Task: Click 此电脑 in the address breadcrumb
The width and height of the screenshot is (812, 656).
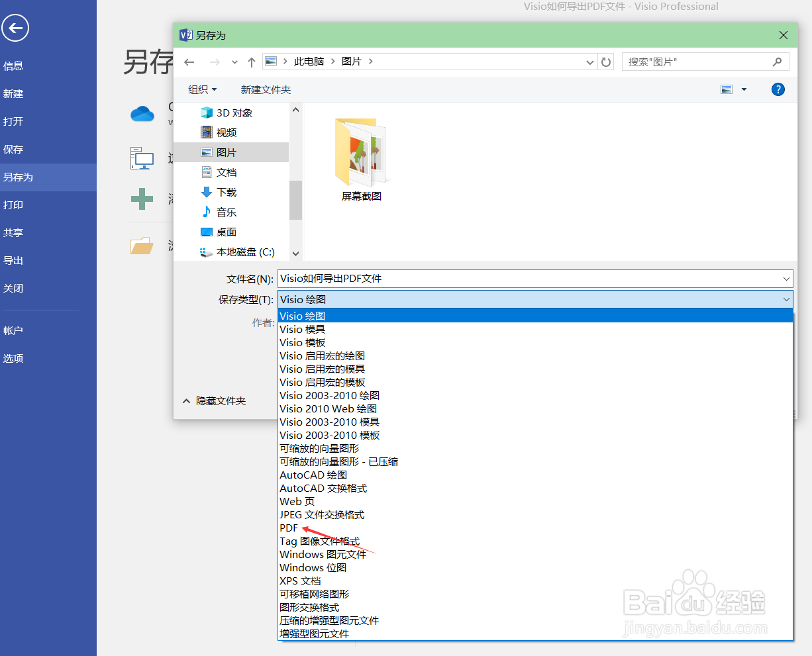Action: coord(309,62)
